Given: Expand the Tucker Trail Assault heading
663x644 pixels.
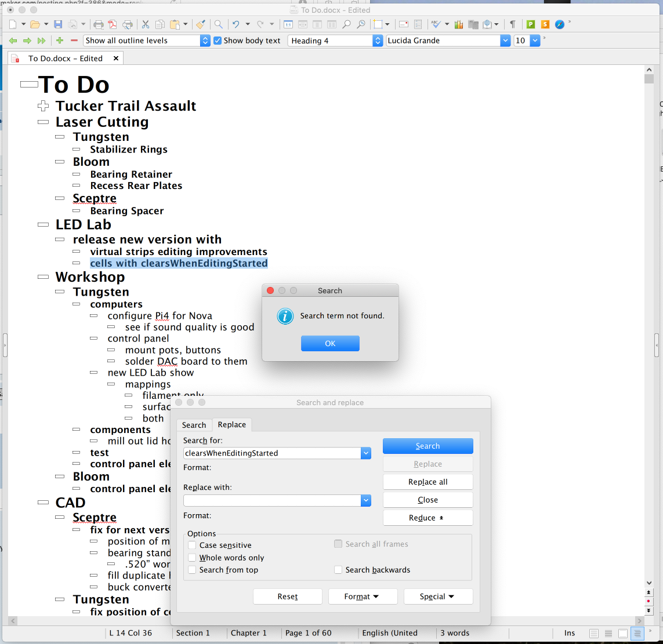Looking at the screenshot, I should coord(43,106).
